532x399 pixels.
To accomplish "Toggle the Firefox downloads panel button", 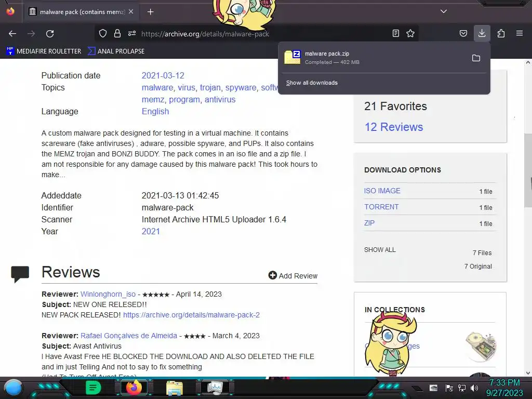I will (482, 33).
